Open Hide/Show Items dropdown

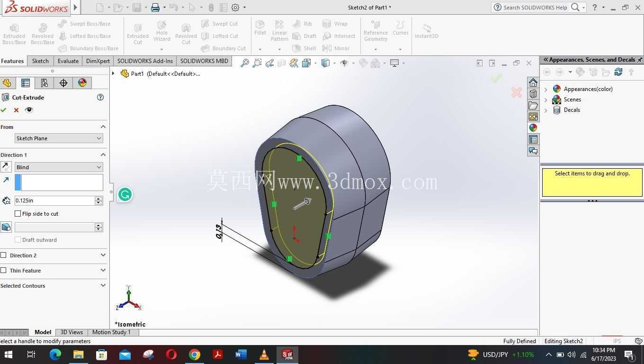[x=347, y=63]
